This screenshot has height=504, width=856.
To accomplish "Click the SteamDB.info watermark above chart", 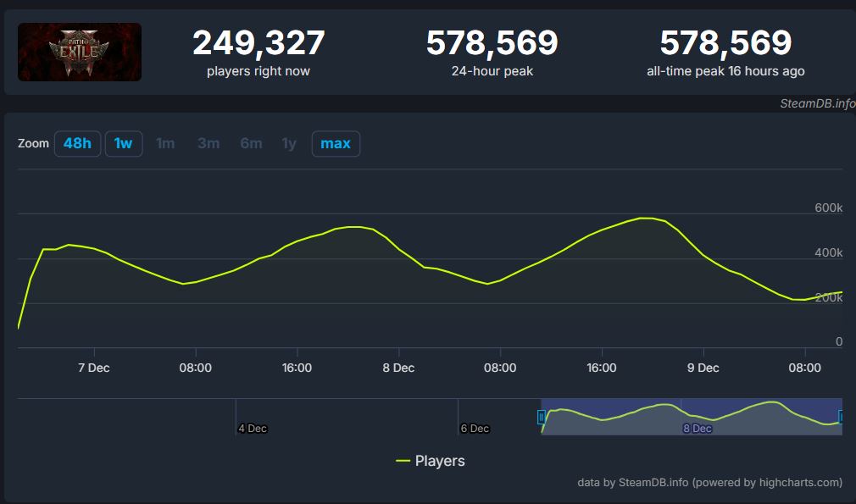I will (817, 103).
